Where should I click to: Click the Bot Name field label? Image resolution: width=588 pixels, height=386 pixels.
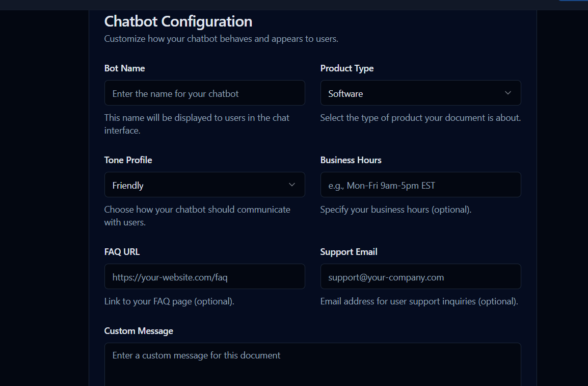tap(124, 68)
